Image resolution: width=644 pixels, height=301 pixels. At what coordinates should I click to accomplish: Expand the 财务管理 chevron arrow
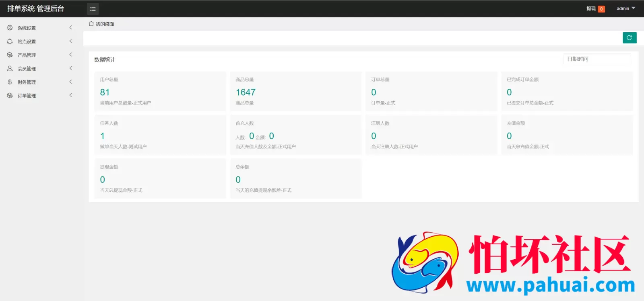(x=71, y=82)
